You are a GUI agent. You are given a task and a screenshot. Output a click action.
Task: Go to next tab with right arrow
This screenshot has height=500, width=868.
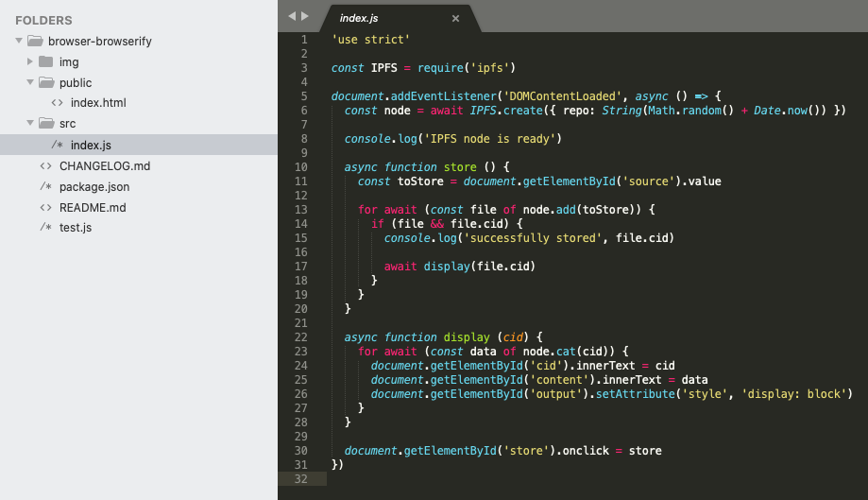(x=304, y=16)
